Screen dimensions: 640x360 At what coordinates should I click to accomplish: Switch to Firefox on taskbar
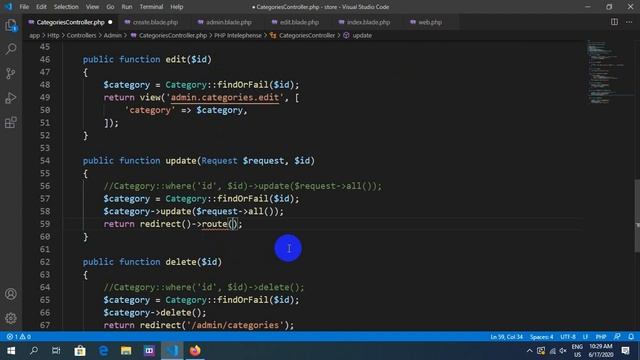click(x=195, y=351)
